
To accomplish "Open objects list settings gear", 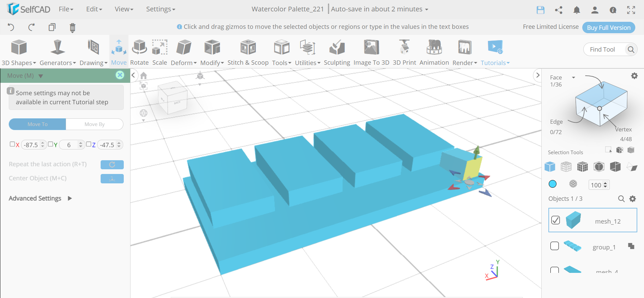I will pyautogui.click(x=633, y=199).
